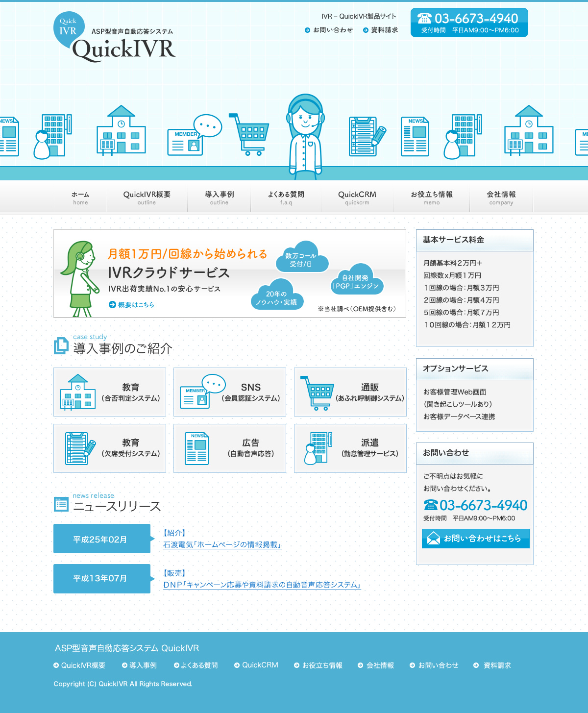588x713 pixels.
Task: Click the お問い合わせはこちら button
Action: point(476,539)
